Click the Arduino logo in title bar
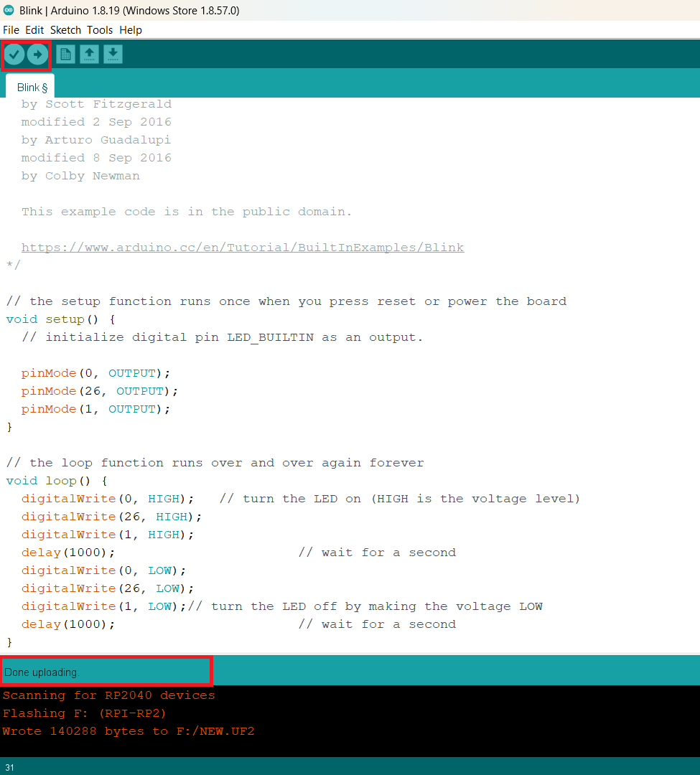 (9, 10)
